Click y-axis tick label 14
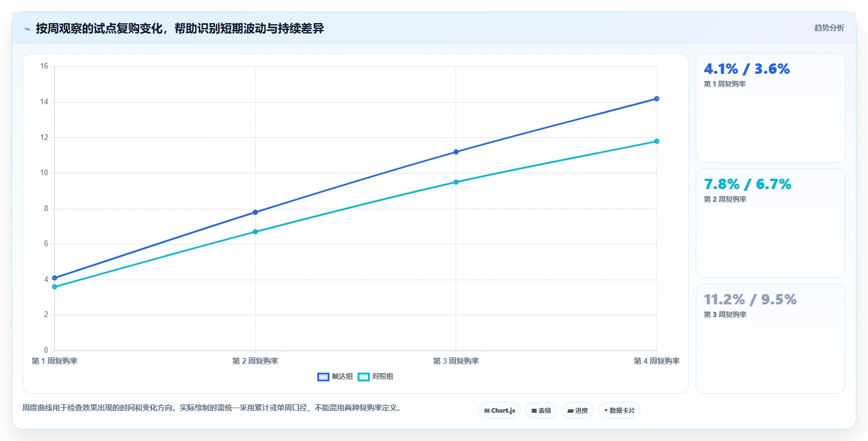Image resolution: width=868 pixels, height=441 pixels. [x=44, y=102]
